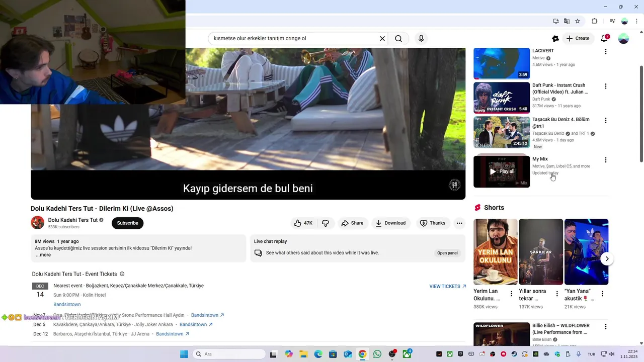
Task: Click the install app icon in address bar
Action: pos(556,21)
